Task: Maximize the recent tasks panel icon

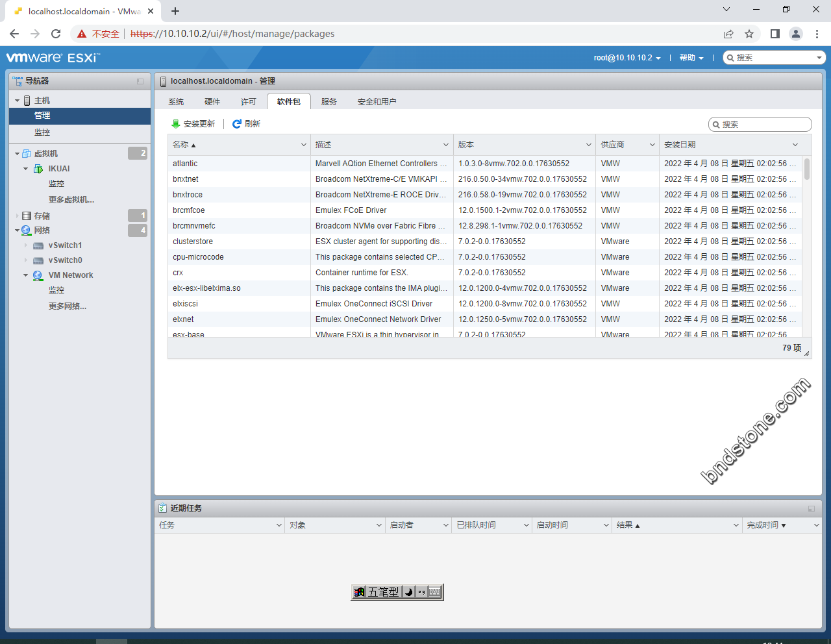Action: (x=812, y=508)
